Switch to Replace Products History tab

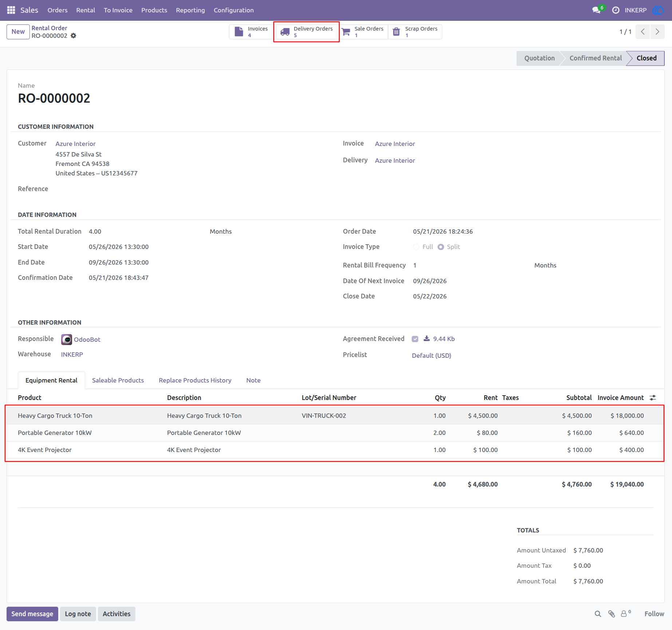195,380
